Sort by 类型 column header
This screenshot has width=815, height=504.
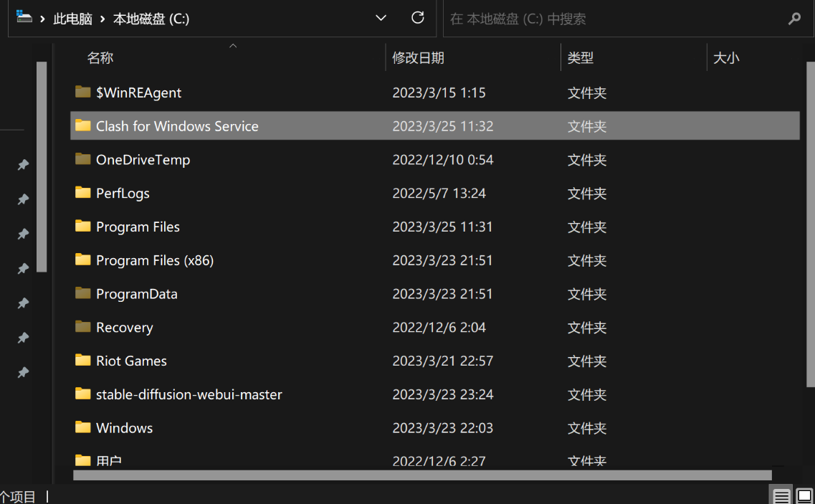click(580, 58)
